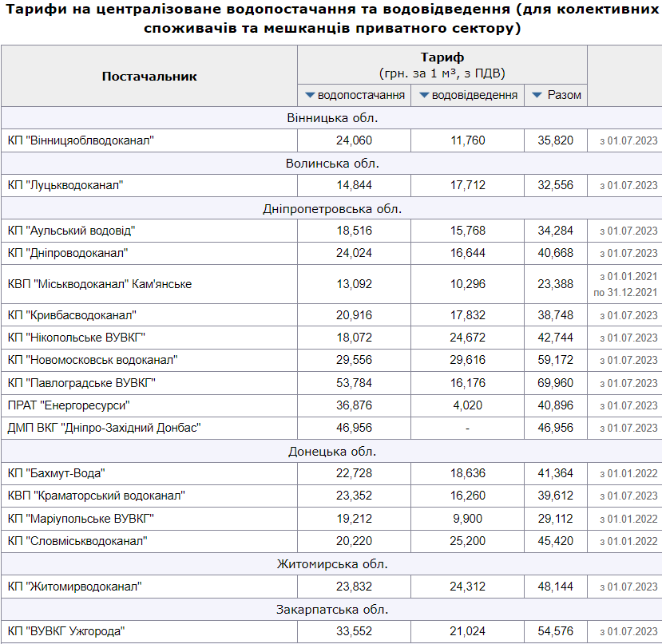Select the Дніпропетровська обл. region heading
This screenshot has height=644, width=662.
coord(331,209)
